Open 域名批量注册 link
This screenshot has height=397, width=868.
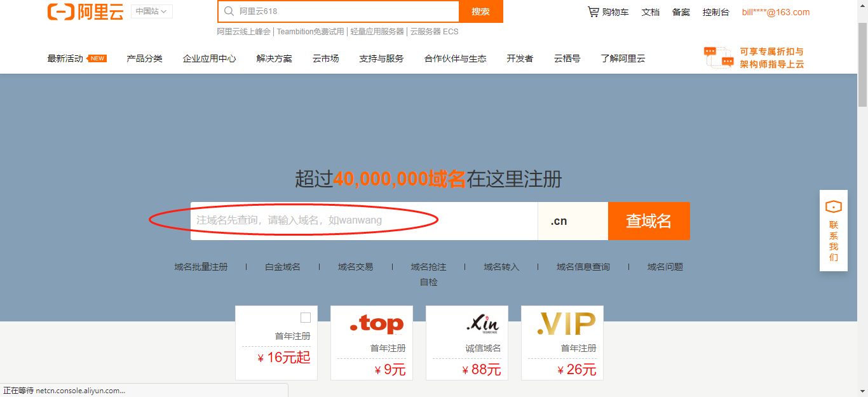point(201,267)
